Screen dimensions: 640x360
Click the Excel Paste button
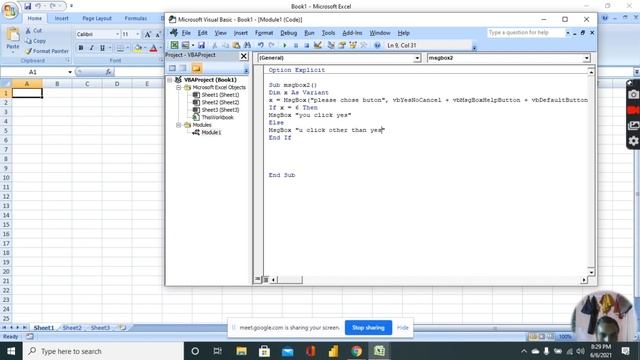13,39
